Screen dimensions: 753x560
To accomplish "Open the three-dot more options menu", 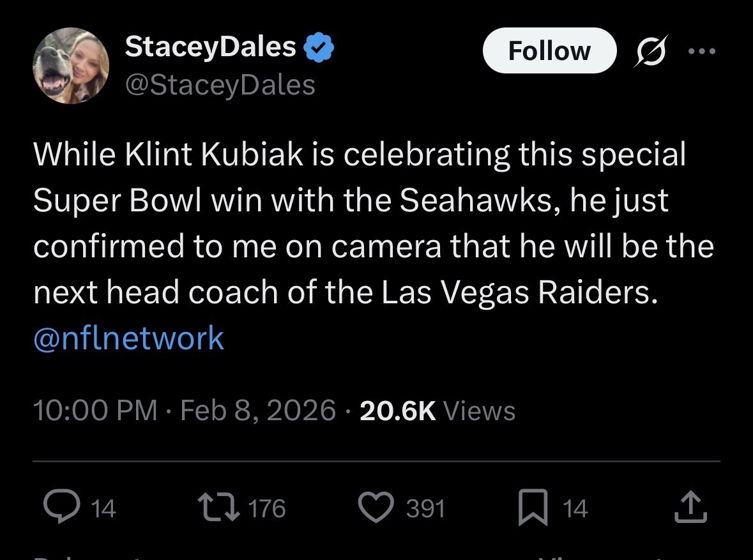I will point(701,51).
